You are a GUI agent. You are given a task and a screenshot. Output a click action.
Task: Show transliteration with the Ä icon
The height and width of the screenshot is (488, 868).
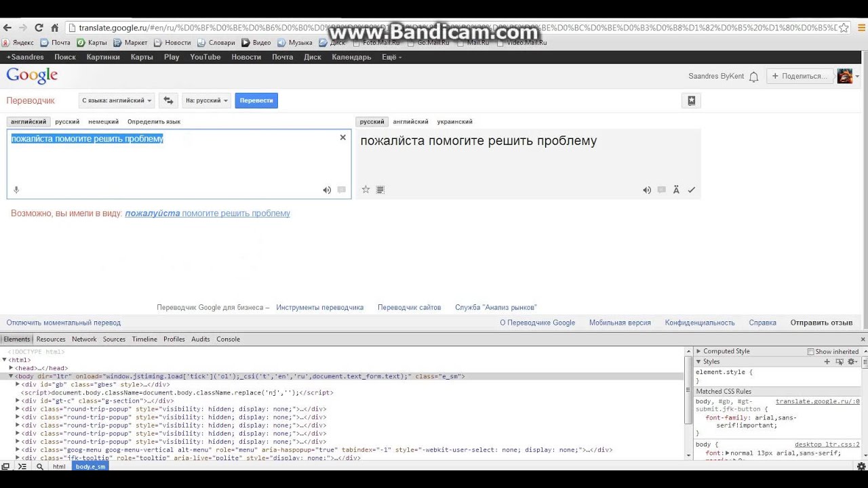click(x=676, y=190)
